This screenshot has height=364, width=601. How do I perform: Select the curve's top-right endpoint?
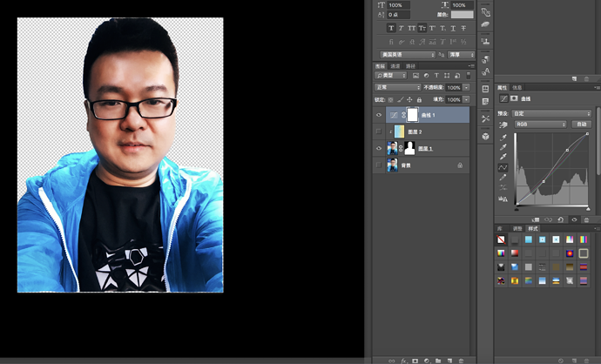pyautogui.click(x=587, y=134)
